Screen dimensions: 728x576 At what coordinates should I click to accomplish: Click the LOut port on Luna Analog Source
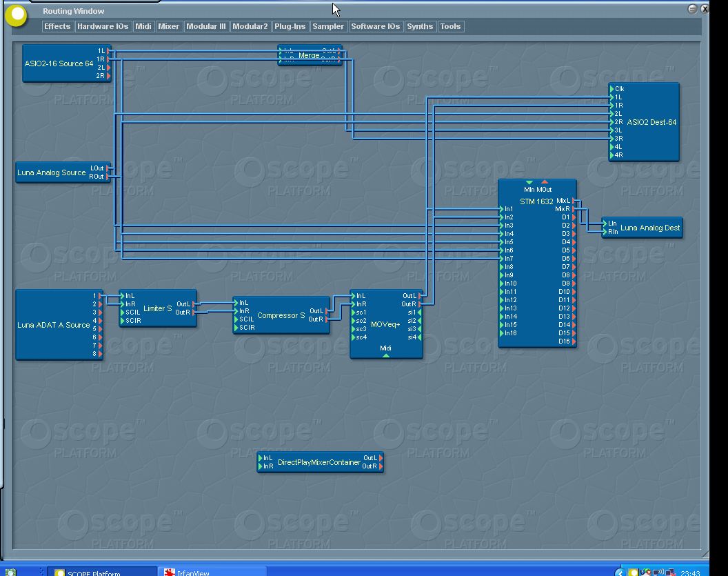(108, 168)
